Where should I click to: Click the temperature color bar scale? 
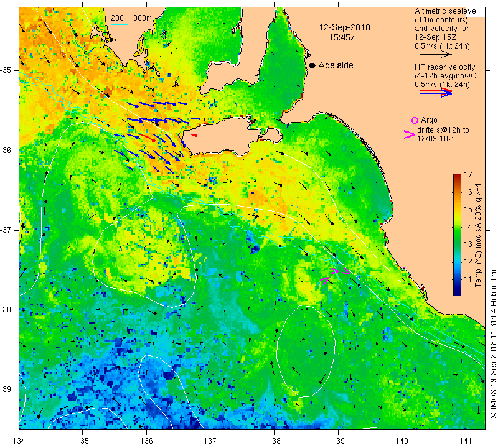[x=457, y=235]
